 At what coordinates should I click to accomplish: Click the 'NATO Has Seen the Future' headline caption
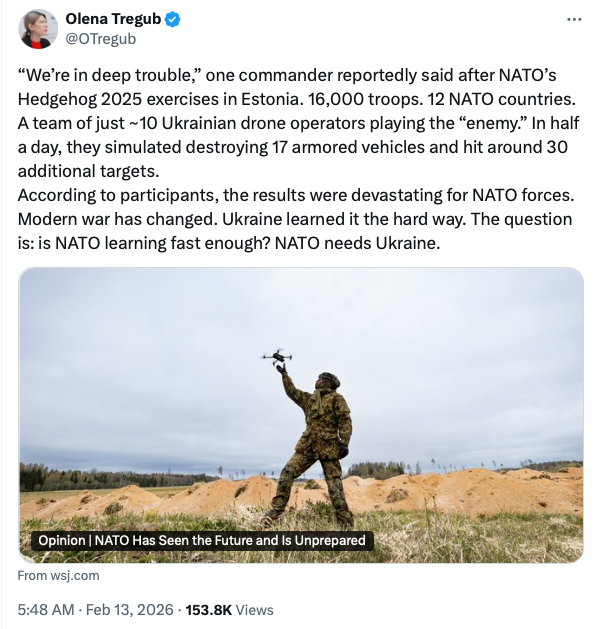coord(230,540)
